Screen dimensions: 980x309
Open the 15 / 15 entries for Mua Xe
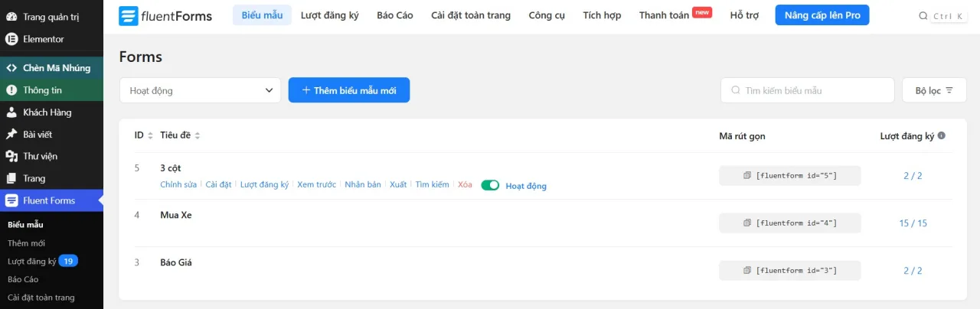(913, 223)
